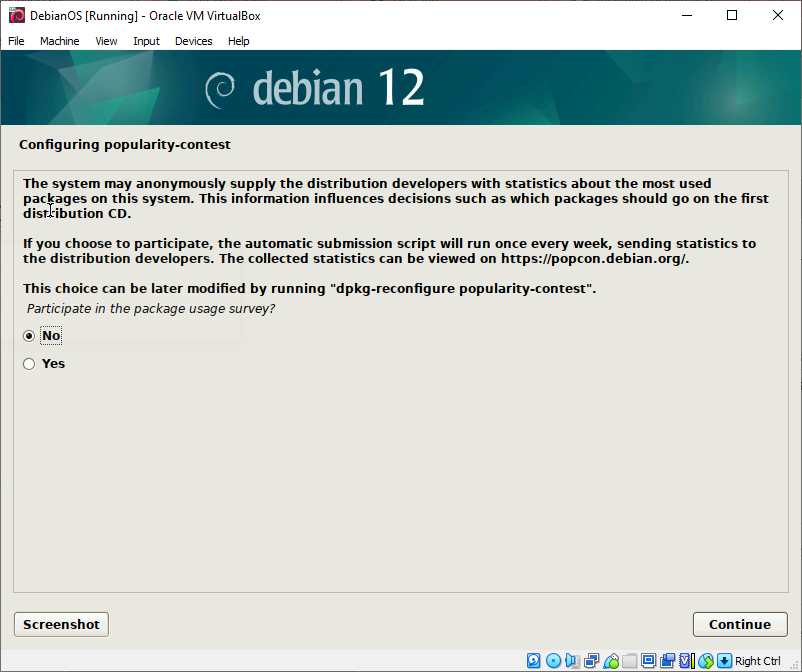Click the VirtualBox window title icon
The image size is (802, 672).
(x=16, y=16)
